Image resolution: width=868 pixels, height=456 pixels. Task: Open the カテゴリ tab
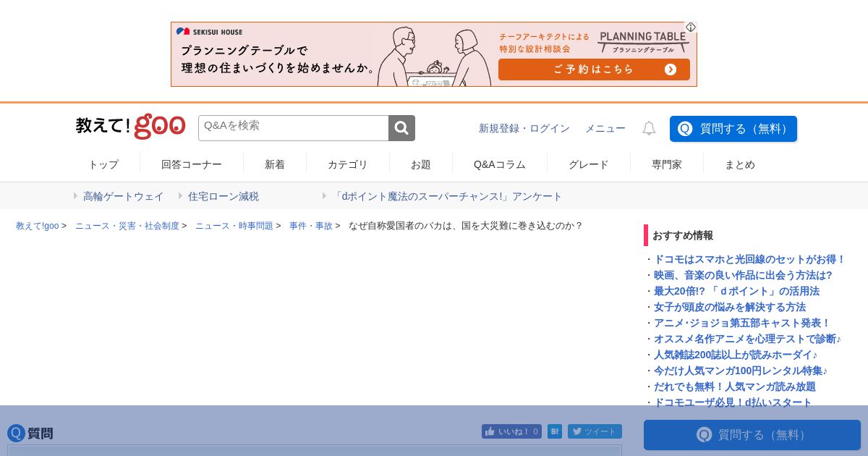[348, 164]
